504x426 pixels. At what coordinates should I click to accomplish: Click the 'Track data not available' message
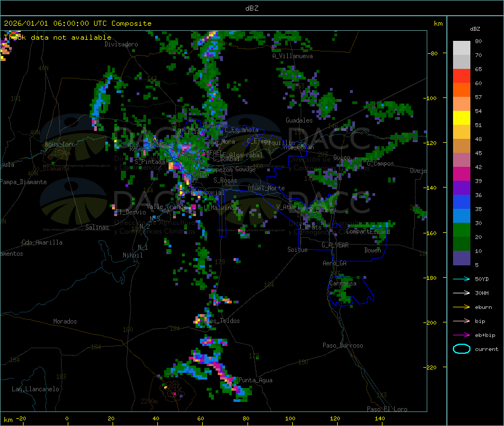58,38
